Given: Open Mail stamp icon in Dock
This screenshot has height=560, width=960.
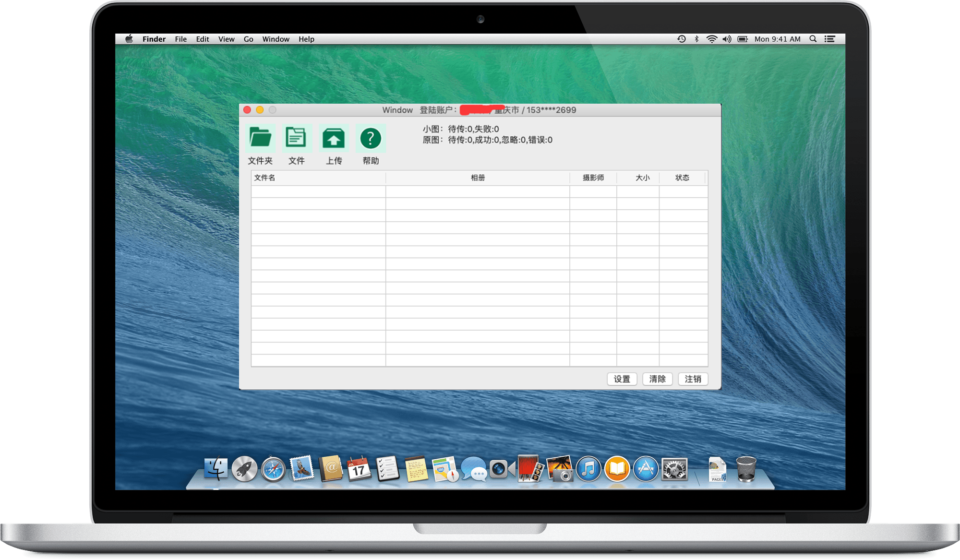Looking at the screenshot, I should point(301,468).
